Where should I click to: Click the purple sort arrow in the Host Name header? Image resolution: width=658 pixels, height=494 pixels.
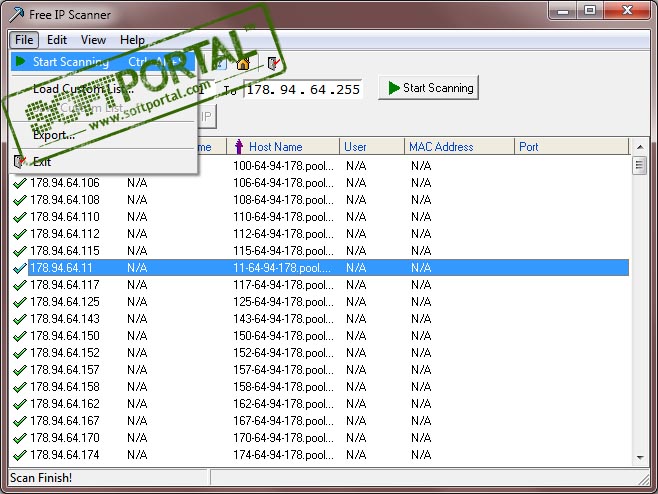click(x=239, y=146)
